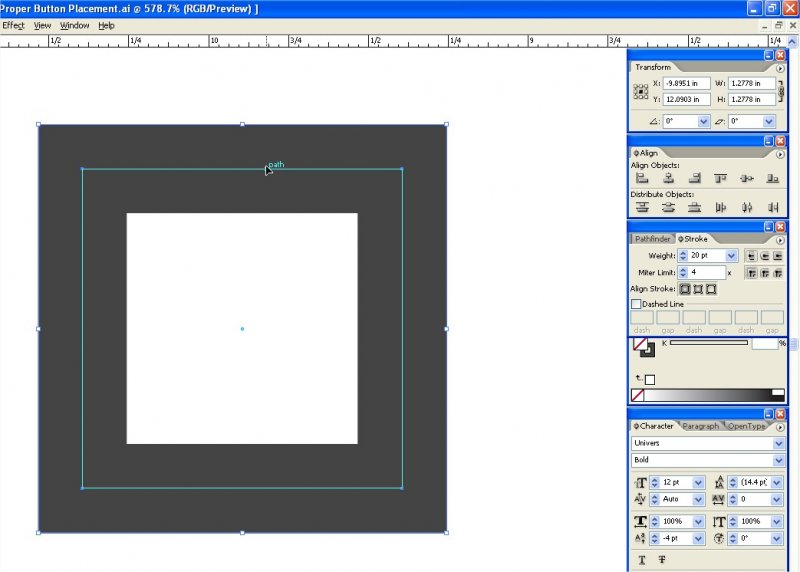800x572 pixels.
Task: Select the round join stroke icon
Action: pyautogui.click(x=764, y=273)
